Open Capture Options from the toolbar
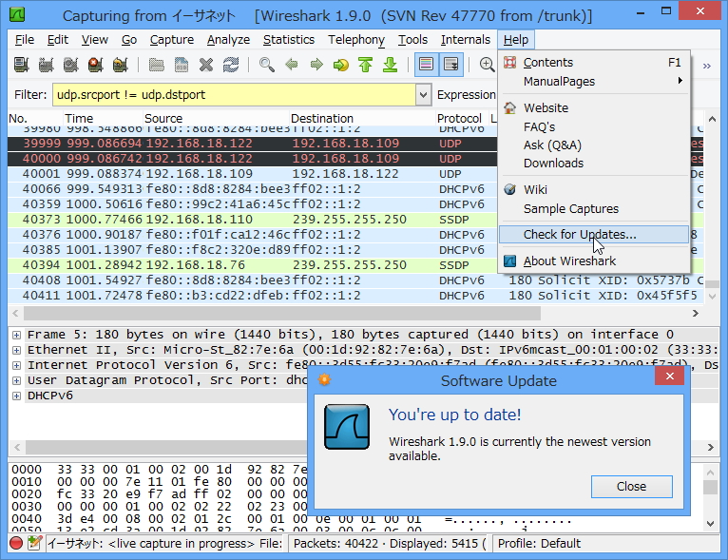This screenshot has width=728, height=560. [x=46, y=65]
